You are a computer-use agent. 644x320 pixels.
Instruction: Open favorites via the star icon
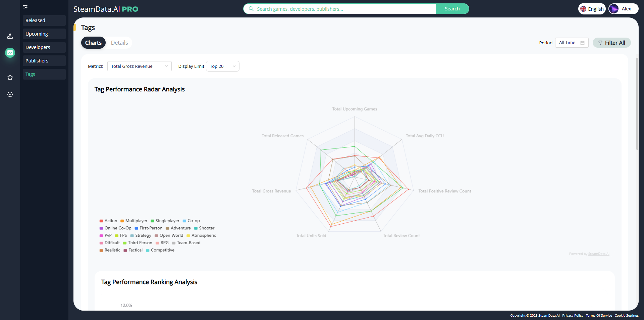click(x=10, y=78)
